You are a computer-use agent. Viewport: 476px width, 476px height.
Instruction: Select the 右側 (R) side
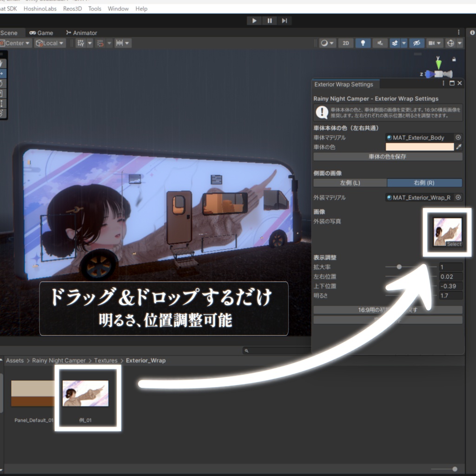[x=424, y=183]
